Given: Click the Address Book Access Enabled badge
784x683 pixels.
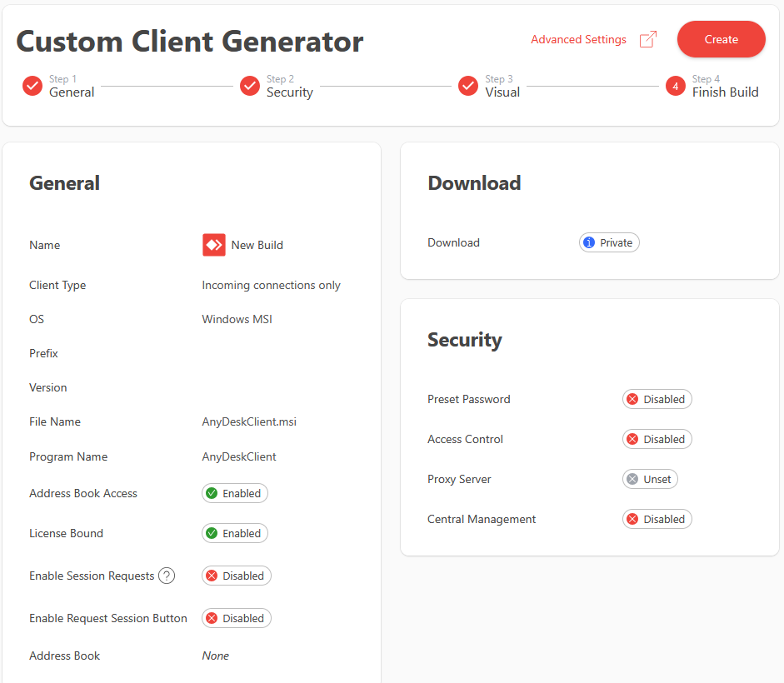Looking at the screenshot, I should point(235,493).
